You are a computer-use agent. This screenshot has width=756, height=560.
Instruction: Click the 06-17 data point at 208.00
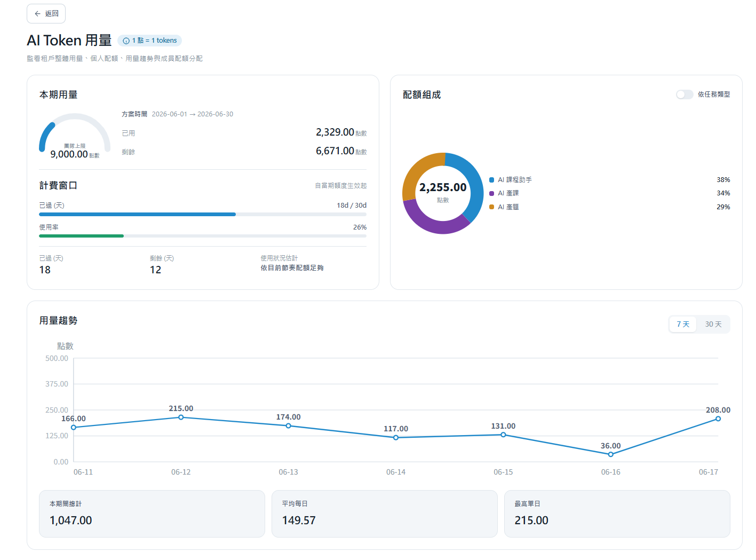[718, 419]
